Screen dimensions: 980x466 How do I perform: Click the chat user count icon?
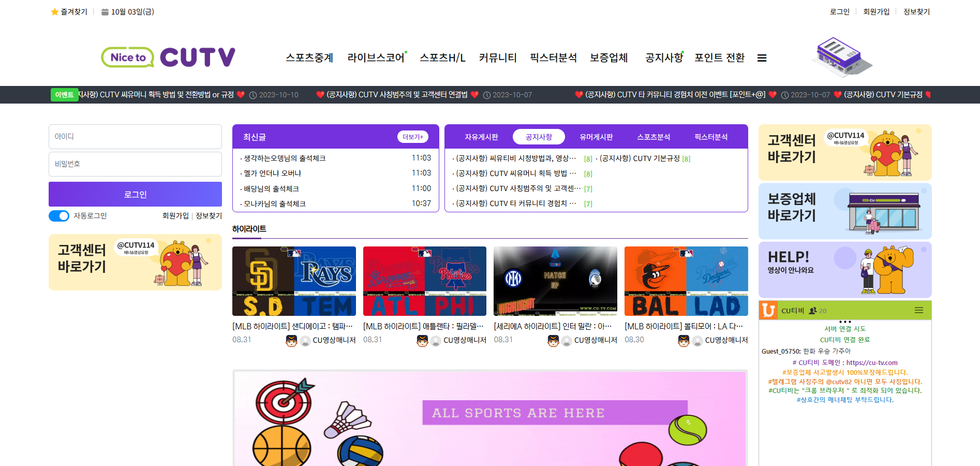[813, 311]
